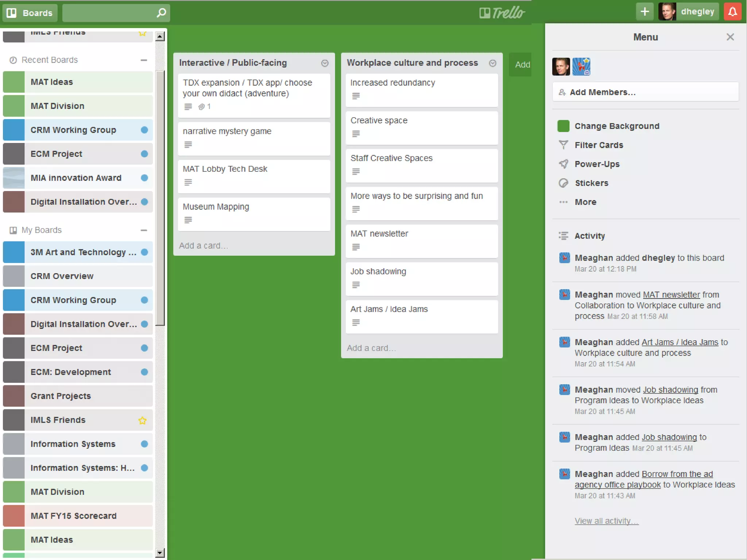Screen dimensions: 747x560
Task: Open Filter Cards funnel option
Action: click(599, 145)
